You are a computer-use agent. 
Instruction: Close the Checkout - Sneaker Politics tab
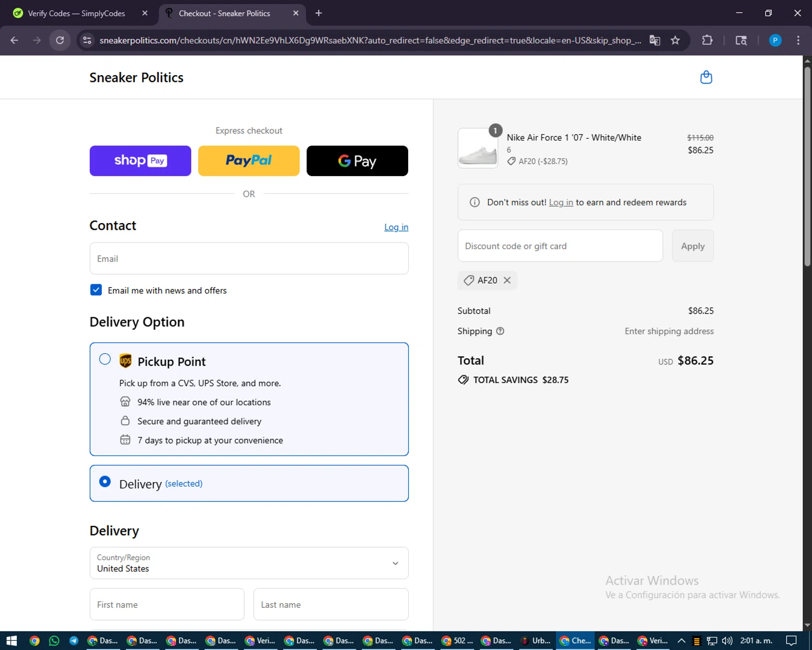pyautogui.click(x=296, y=13)
